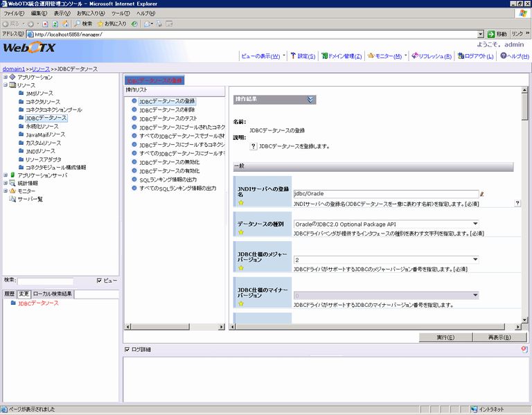Click the サーバ一覧 icon in tree
Viewport: 532px width, 415px height.
click(x=12, y=199)
